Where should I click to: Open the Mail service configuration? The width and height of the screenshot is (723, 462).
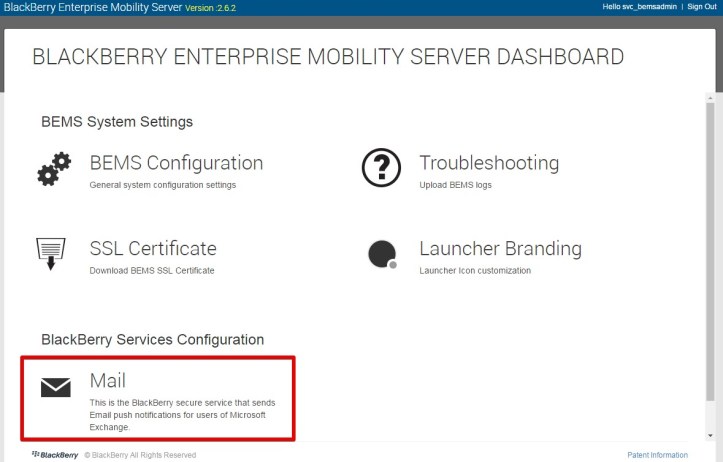pos(108,381)
